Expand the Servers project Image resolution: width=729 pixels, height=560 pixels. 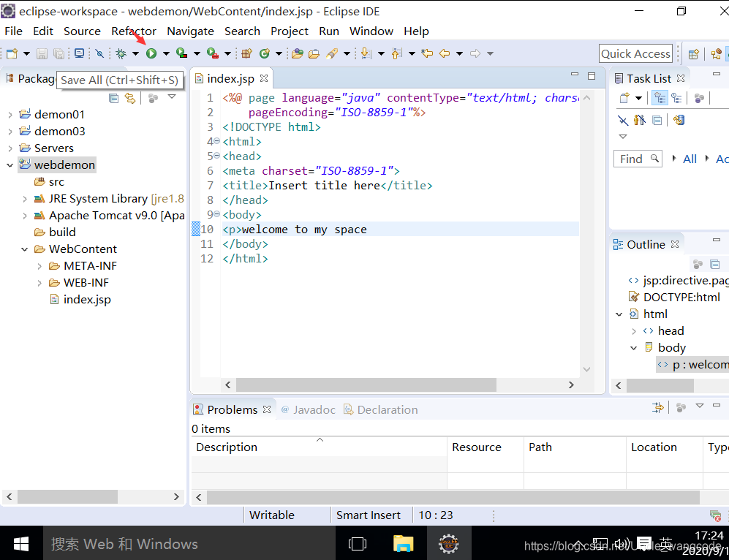pyautogui.click(x=10, y=148)
